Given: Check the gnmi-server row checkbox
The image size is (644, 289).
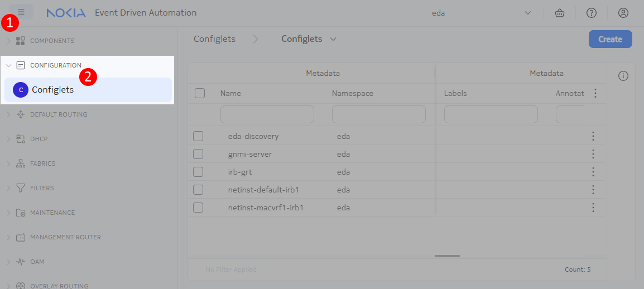Looking at the screenshot, I should coord(198,154).
